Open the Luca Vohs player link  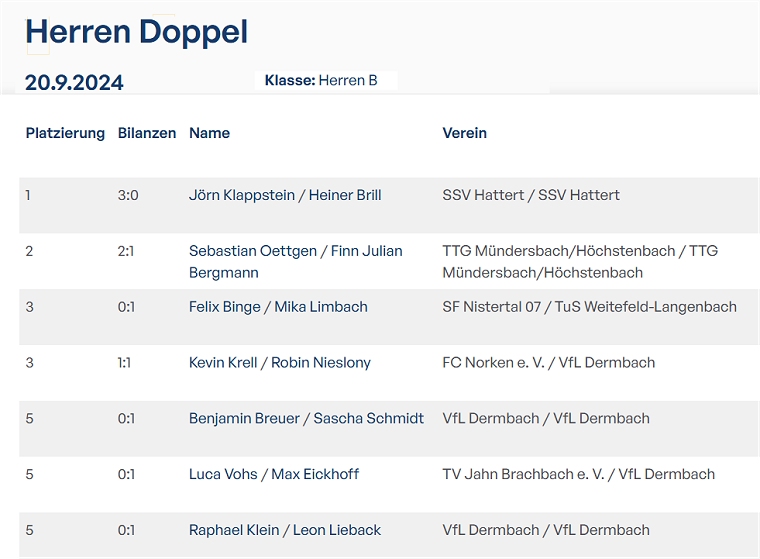tap(223, 475)
